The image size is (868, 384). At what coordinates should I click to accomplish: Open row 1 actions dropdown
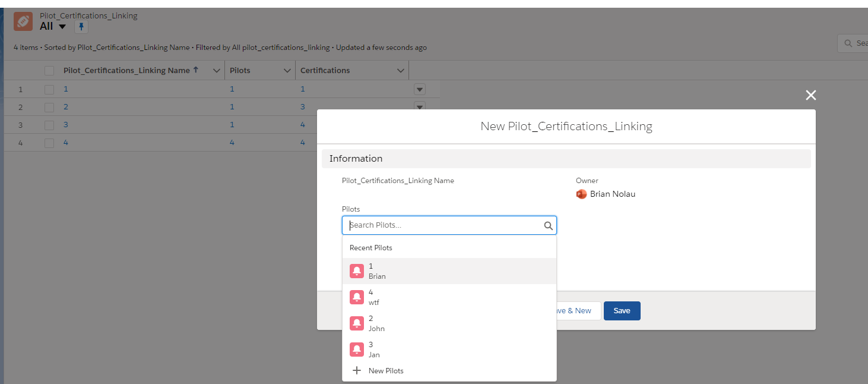(420, 90)
